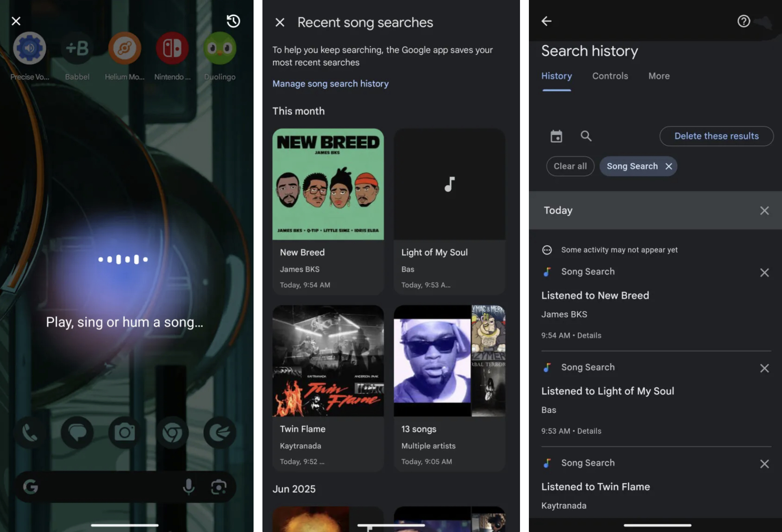Tap the James BKS artist name in history
The height and width of the screenshot is (532, 782).
[564, 314]
